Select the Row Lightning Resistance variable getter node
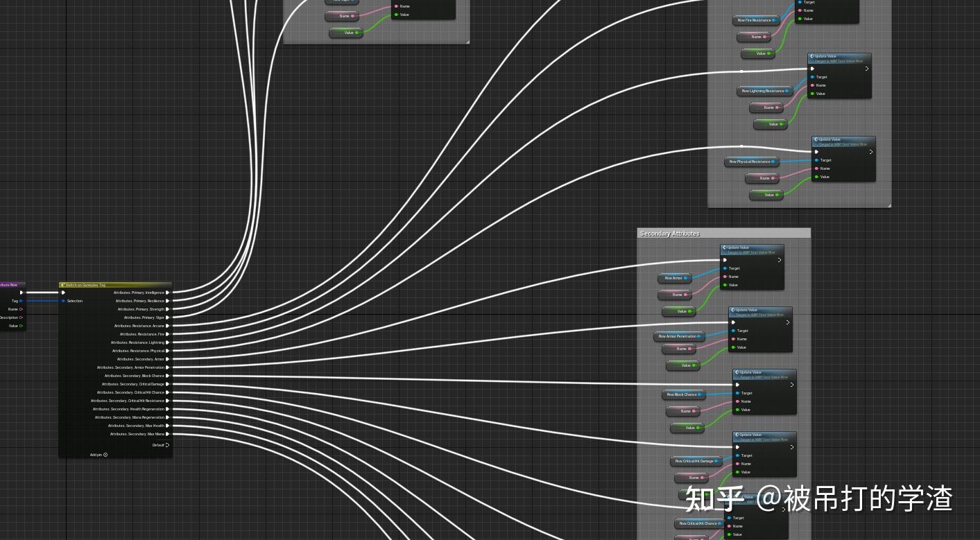The width and height of the screenshot is (980, 540). (x=764, y=91)
